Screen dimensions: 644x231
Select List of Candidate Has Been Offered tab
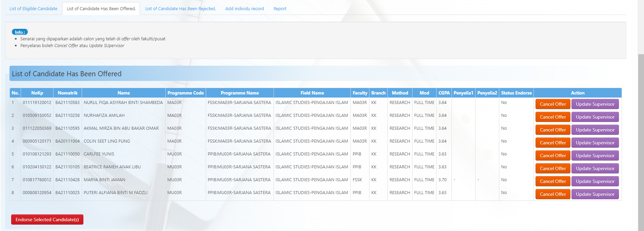tap(101, 9)
